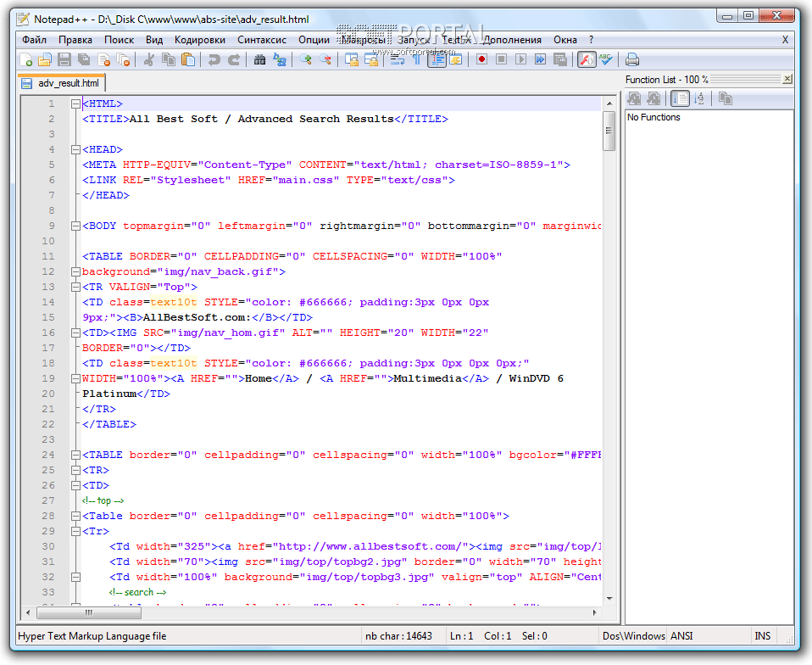
Task: Collapse the HTML tag fold on line 1
Action: 75,103
